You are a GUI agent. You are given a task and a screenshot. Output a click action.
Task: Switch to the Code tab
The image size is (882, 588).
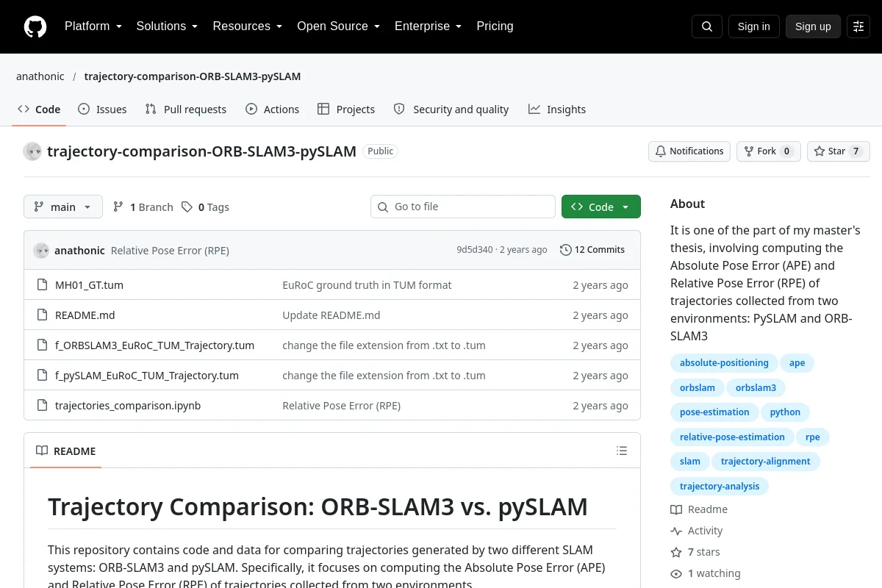(39, 109)
